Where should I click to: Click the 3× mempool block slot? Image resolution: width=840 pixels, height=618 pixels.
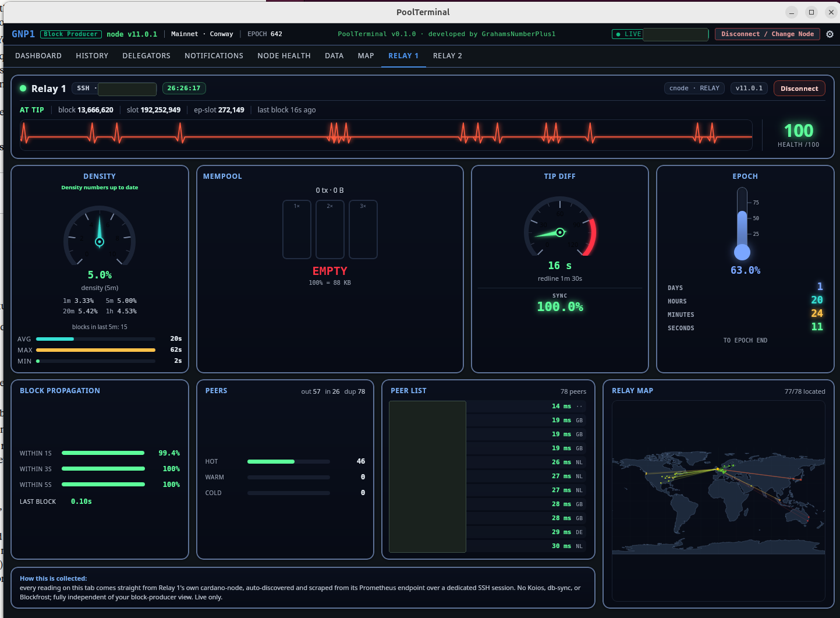[x=363, y=229]
